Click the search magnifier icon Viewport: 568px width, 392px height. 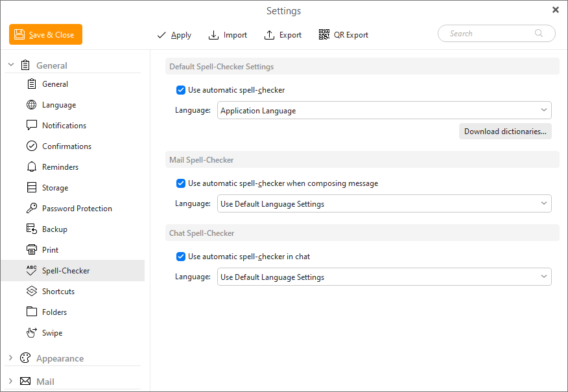539,33
